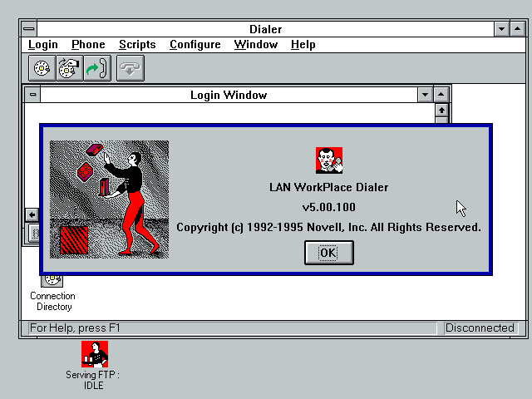Click the 'LAN WorkPlace Dialer' product name text
The image size is (532, 399).
329,187
